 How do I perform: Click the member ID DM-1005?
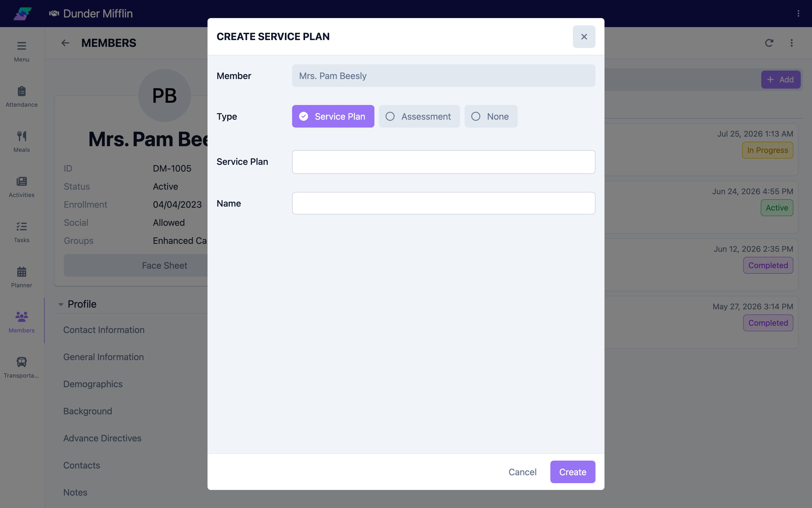(172, 168)
